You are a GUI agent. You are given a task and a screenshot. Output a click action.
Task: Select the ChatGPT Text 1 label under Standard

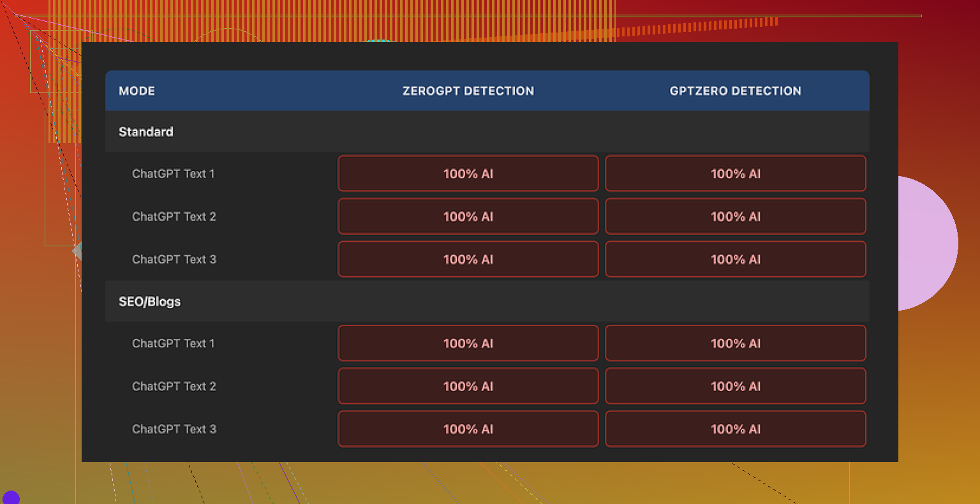[x=174, y=173]
